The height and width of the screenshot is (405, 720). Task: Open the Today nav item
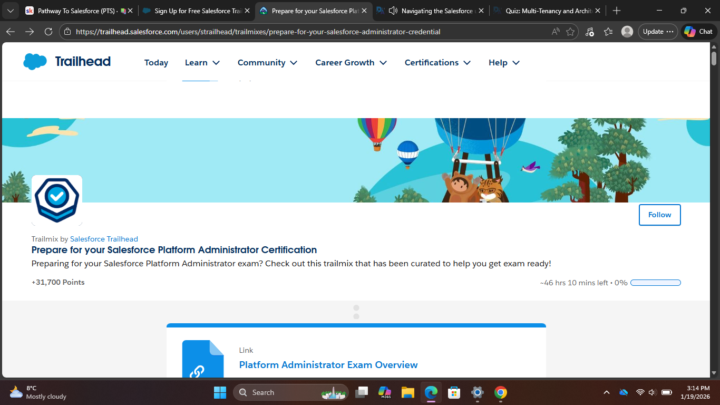(156, 62)
